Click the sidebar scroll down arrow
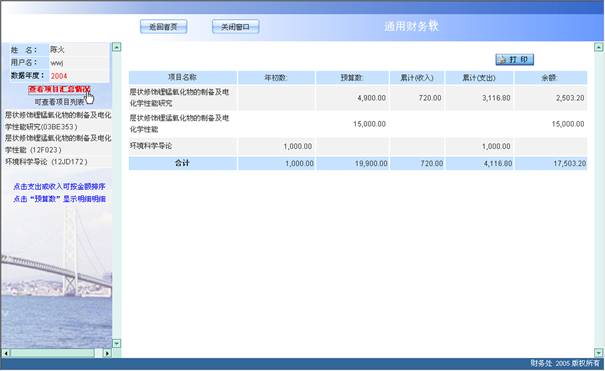The width and height of the screenshot is (605, 371). [117, 343]
